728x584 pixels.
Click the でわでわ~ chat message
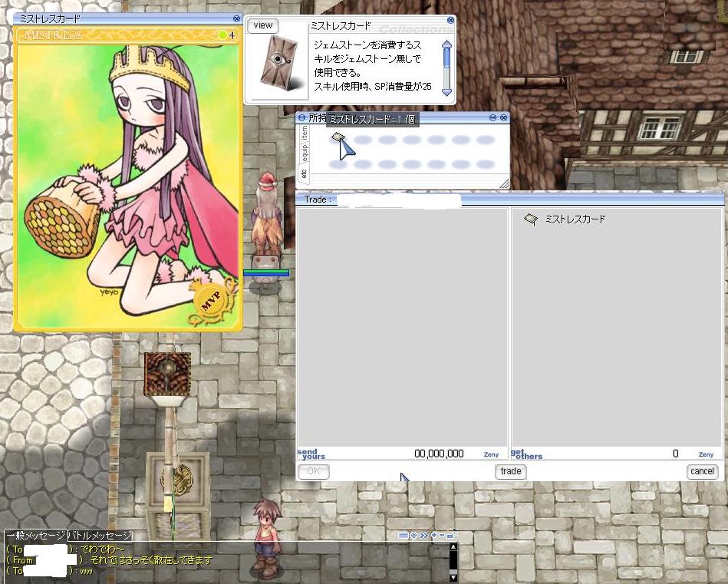(102, 549)
